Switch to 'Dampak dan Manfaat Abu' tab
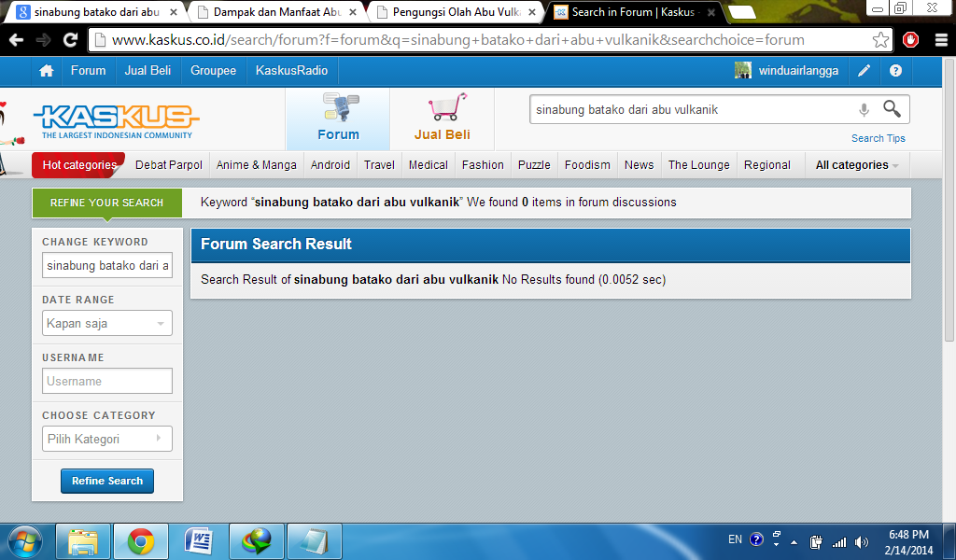 coord(276,11)
